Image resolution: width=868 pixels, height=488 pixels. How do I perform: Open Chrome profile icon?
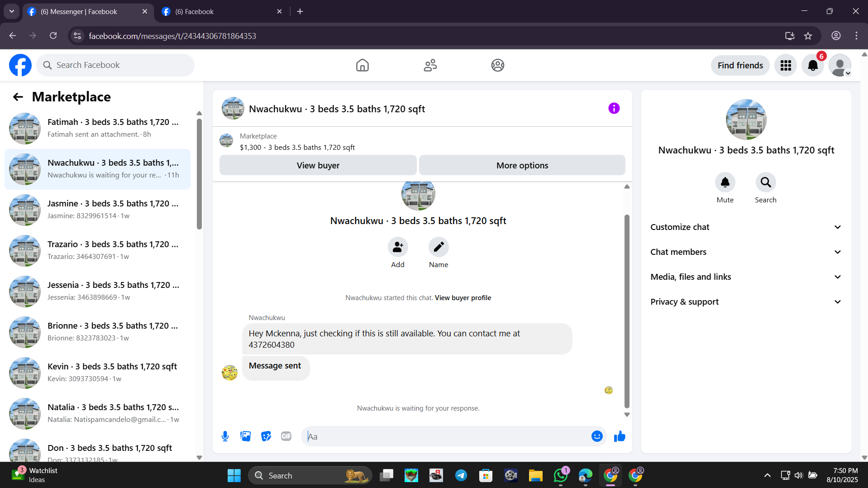point(836,36)
